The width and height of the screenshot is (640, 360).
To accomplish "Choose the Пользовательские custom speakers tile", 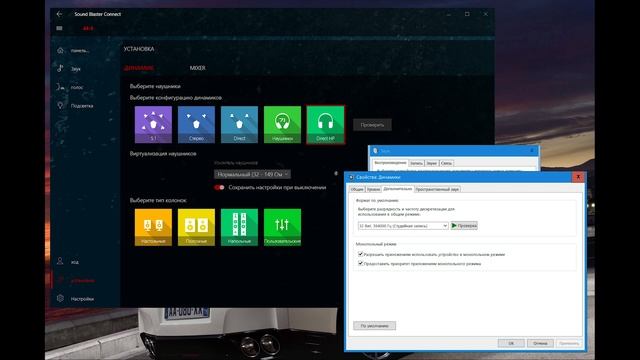I will tap(282, 227).
